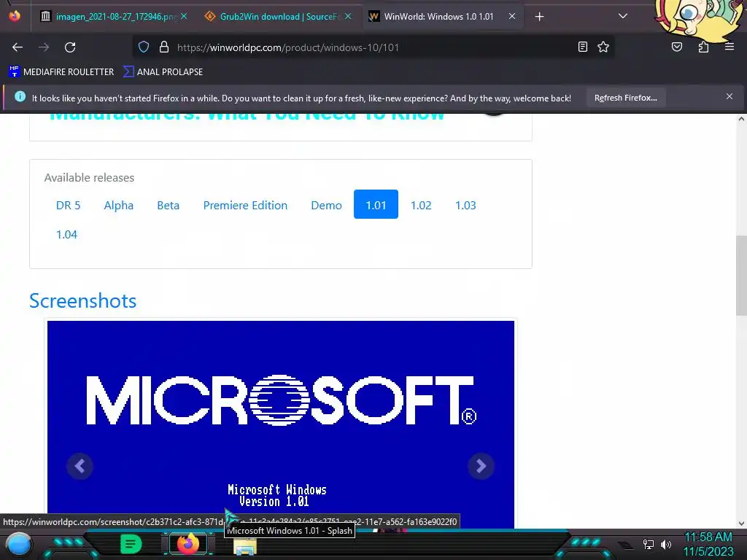Select the Premiere Edition release
Viewport: 747px width, 560px height.
tap(245, 205)
